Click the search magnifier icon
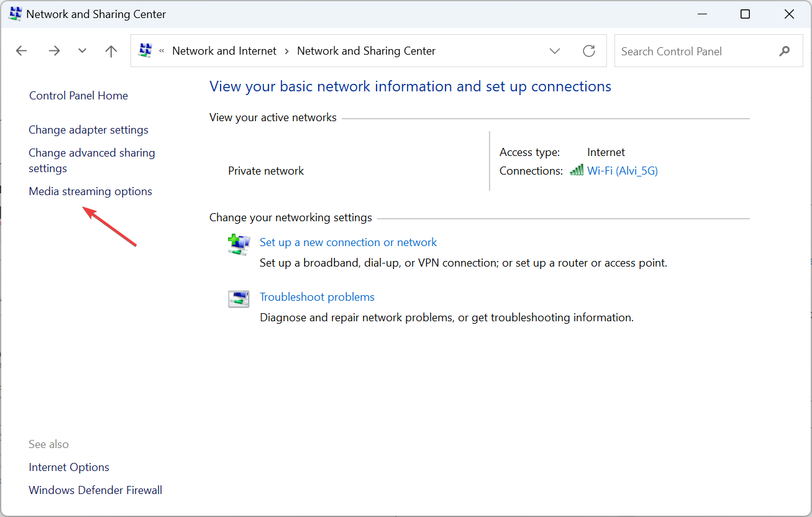The height and width of the screenshot is (517, 812). [784, 50]
